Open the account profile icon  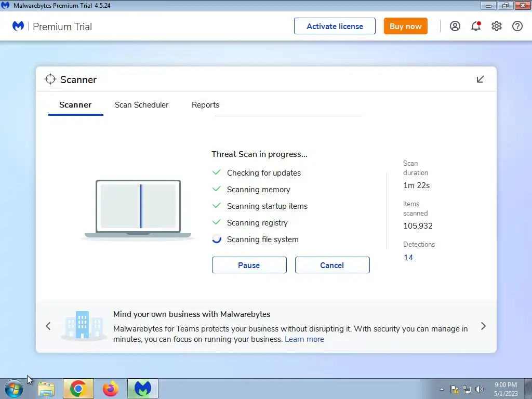pos(455,26)
